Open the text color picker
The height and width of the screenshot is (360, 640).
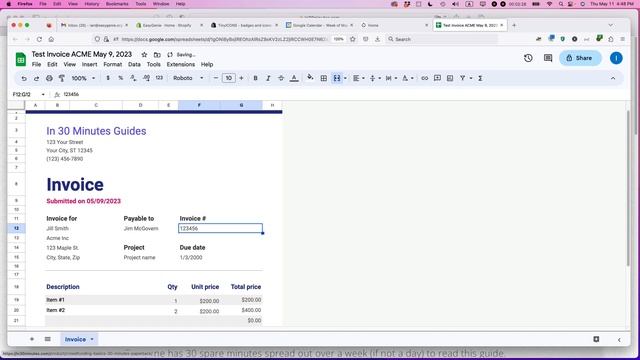tap(294, 78)
